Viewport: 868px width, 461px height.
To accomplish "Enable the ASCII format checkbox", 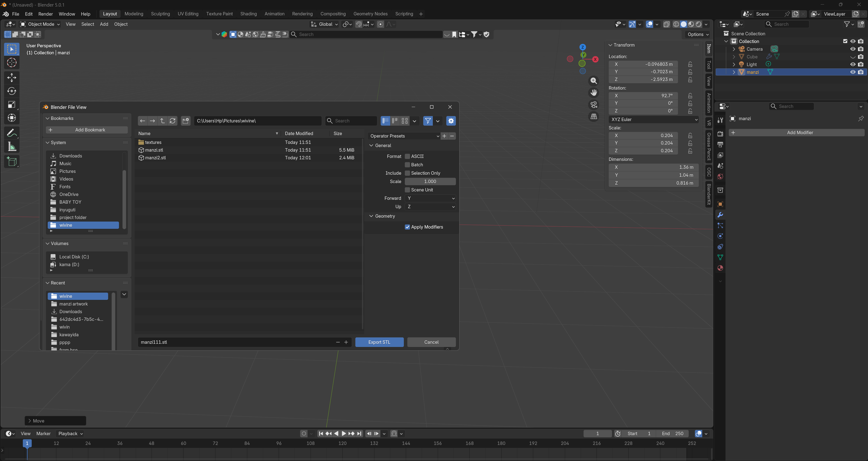I will pos(407,156).
